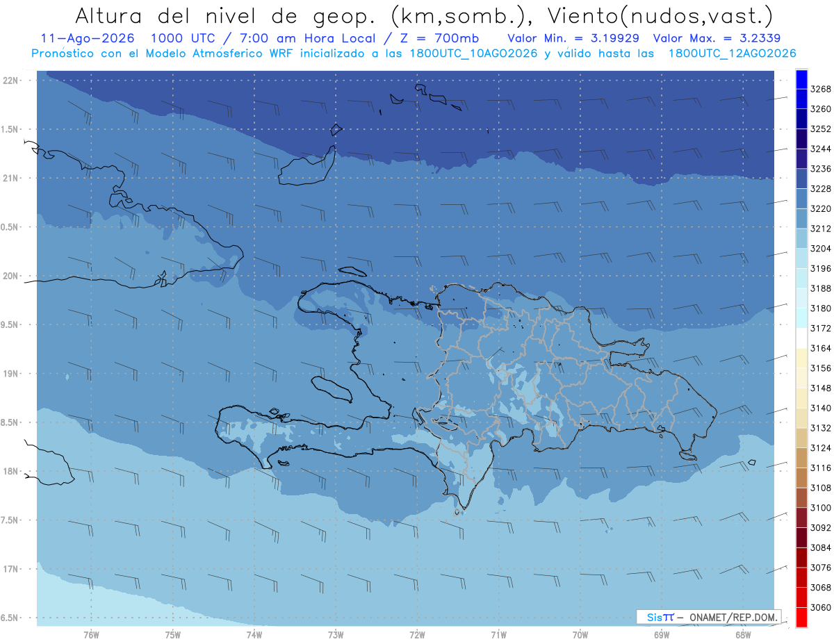The width and height of the screenshot is (834, 644).
Task: Click the valid-until time '1800UTC_12AGO2026'
Action: coord(733,53)
